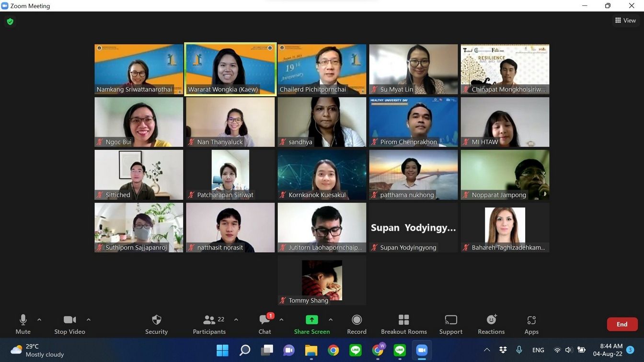This screenshot has width=644, height=362.
Task: Open the Support option
Action: pos(451,324)
